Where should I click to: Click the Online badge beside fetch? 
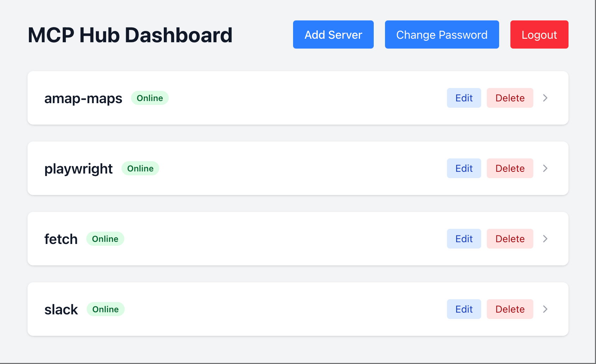[105, 239]
